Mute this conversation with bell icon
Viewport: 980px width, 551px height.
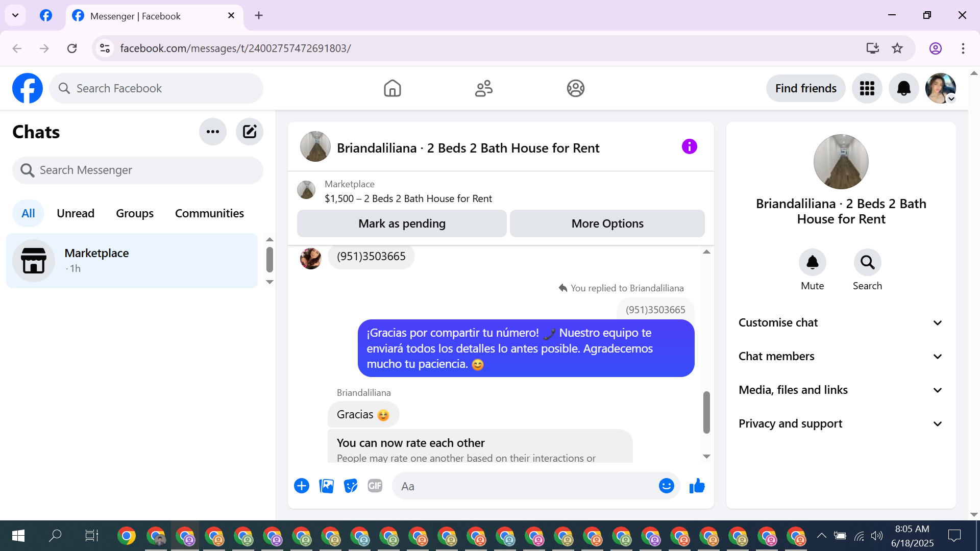[x=813, y=262]
